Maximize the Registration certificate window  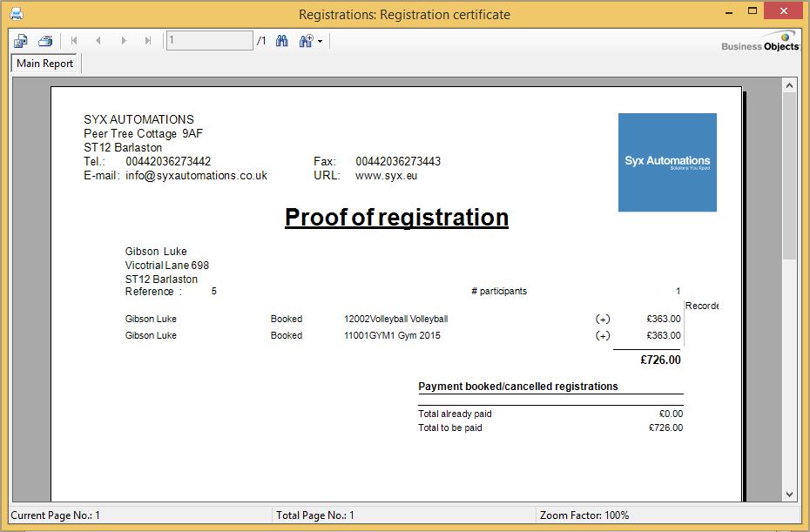click(753, 12)
